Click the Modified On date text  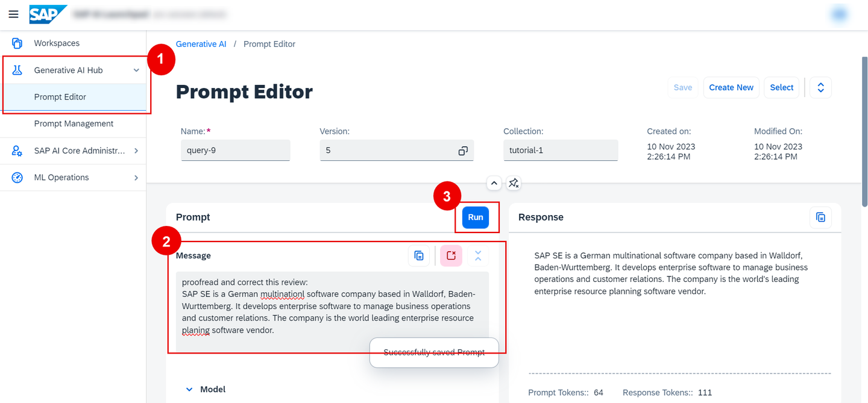tap(778, 152)
